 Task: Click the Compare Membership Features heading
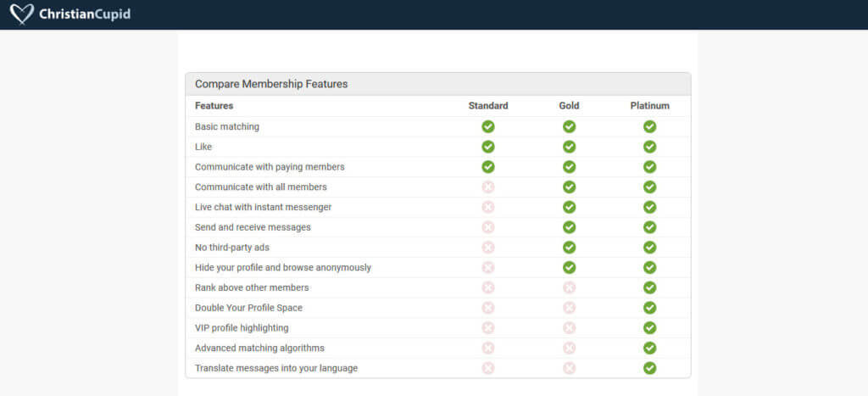[x=271, y=84]
